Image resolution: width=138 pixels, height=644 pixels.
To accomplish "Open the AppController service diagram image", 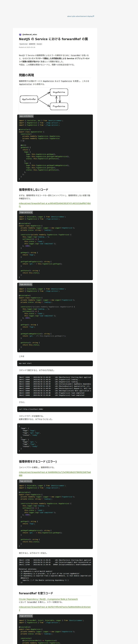I will [44, 99].
